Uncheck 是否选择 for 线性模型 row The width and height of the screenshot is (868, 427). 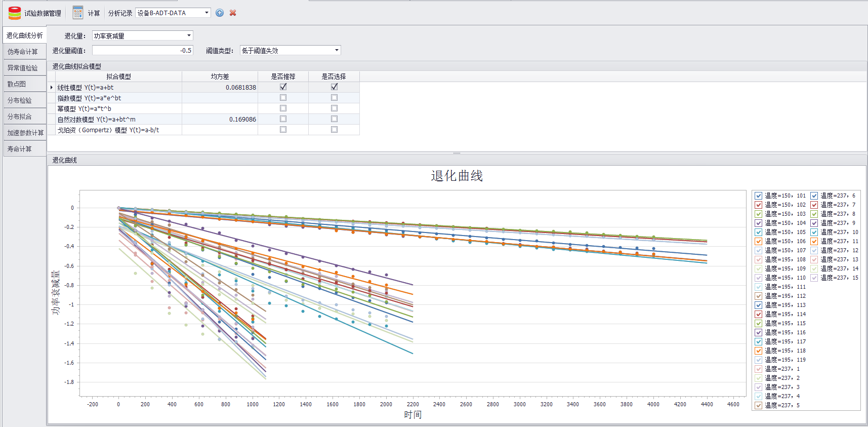coord(334,87)
